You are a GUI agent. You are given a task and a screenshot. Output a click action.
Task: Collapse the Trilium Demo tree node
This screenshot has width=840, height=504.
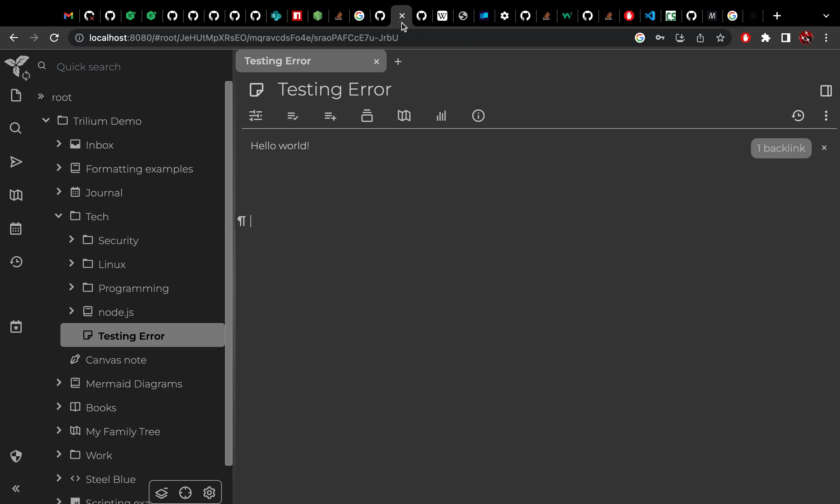point(45,120)
